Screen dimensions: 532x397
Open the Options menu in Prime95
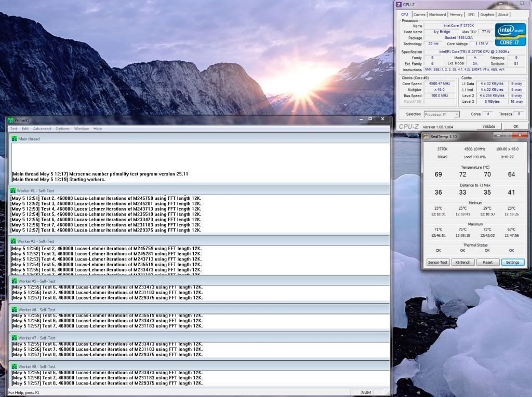(62, 129)
